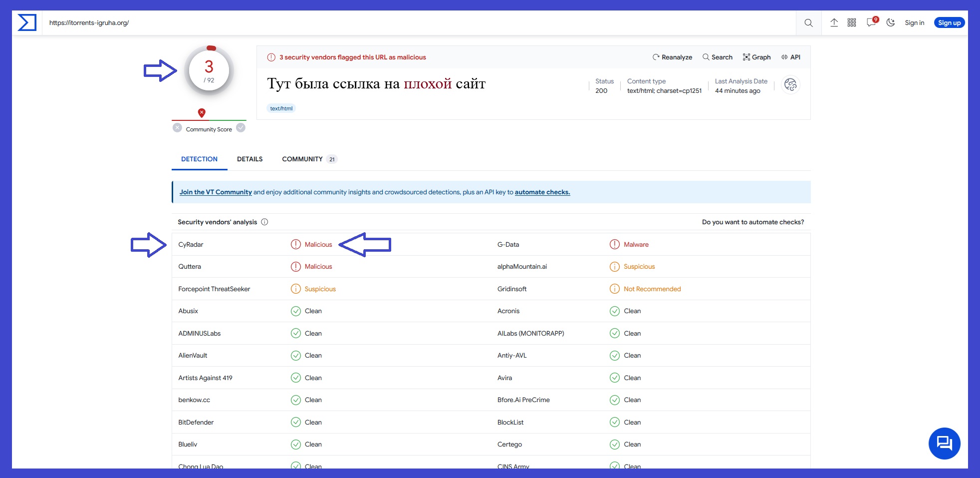The width and height of the screenshot is (980, 478).
Task: Select Quttera vendor name
Action: point(190,266)
